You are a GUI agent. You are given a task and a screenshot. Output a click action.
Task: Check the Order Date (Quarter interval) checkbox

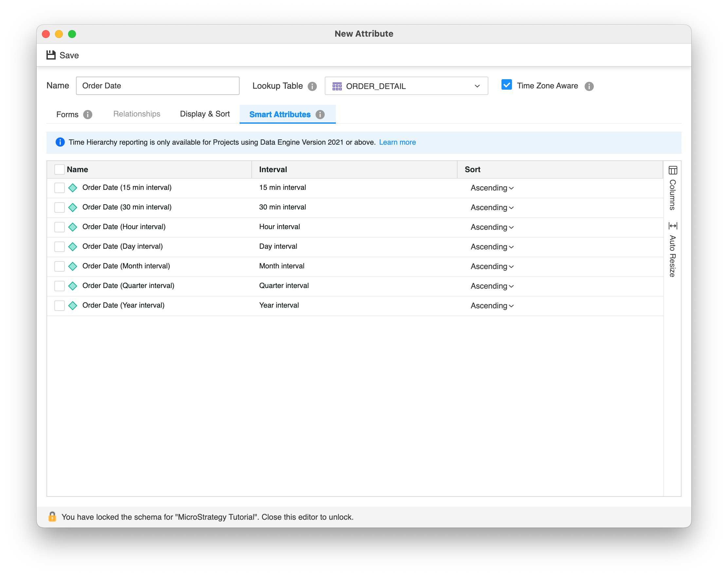(59, 286)
